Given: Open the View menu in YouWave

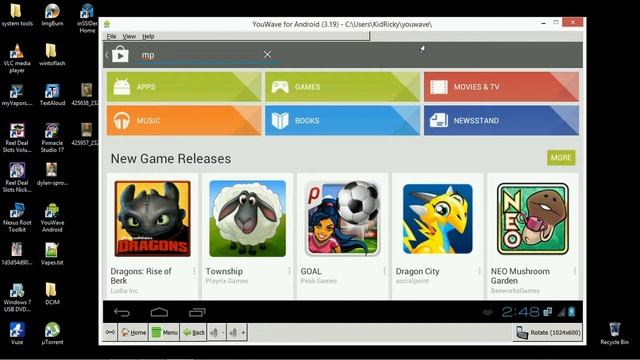Looking at the screenshot, I should coord(129,36).
